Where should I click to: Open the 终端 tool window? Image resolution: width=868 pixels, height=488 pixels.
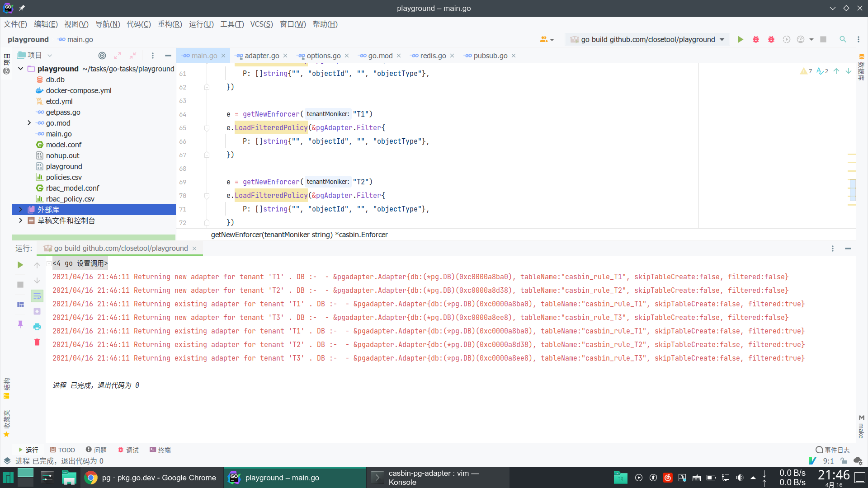[160, 450]
